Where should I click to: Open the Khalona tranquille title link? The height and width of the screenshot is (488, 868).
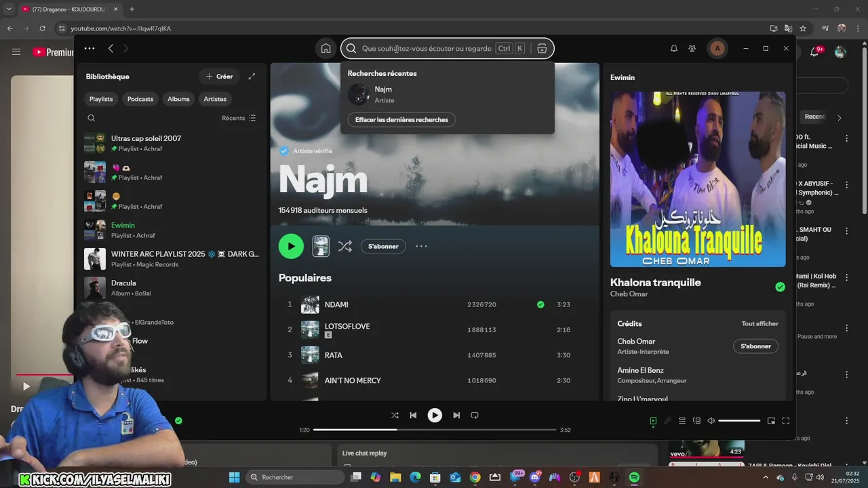655,282
